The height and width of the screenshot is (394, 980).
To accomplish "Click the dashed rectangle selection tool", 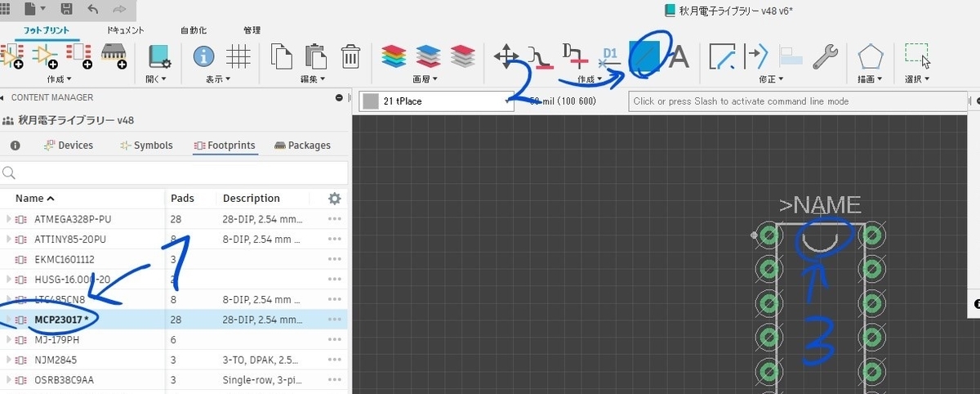I will [918, 56].
